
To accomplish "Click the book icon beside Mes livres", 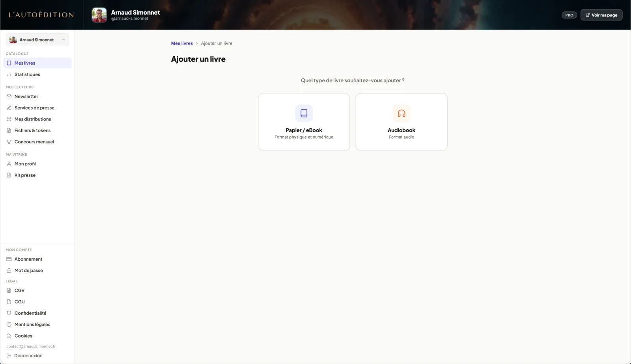I will coord(9,63).
